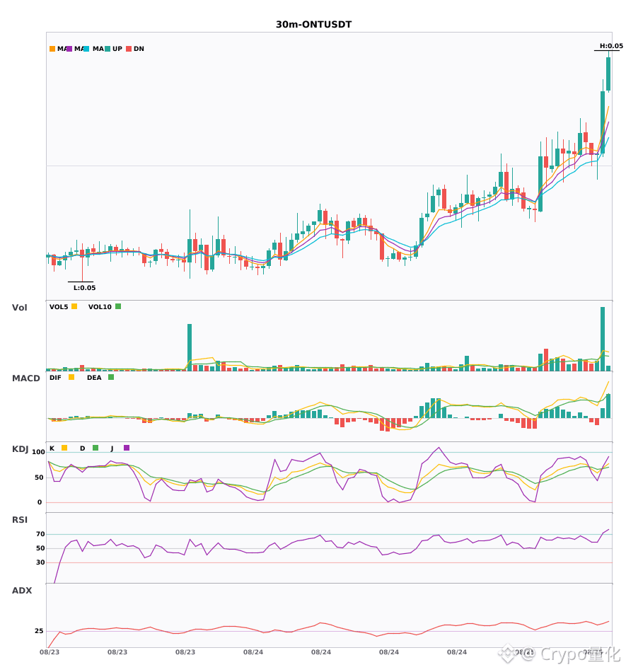Click the L:0.05 low price label
Image resolution: width=626 pixels, height=672 pixels.
click(84, 288)
